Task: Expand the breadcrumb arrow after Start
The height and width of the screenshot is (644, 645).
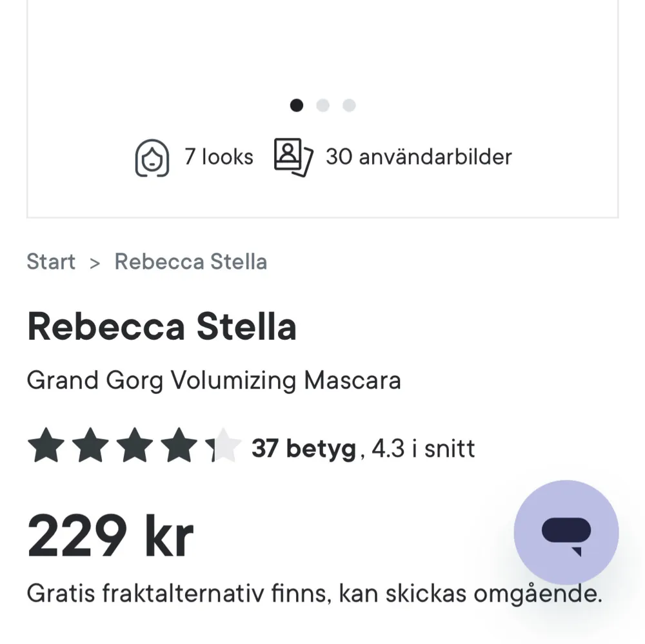Action: 95,262
